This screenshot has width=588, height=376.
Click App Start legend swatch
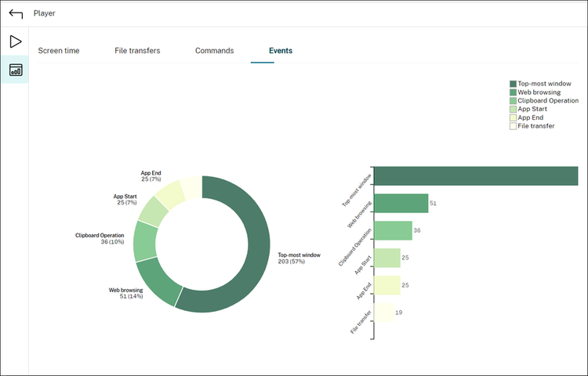tap(513, 110)
